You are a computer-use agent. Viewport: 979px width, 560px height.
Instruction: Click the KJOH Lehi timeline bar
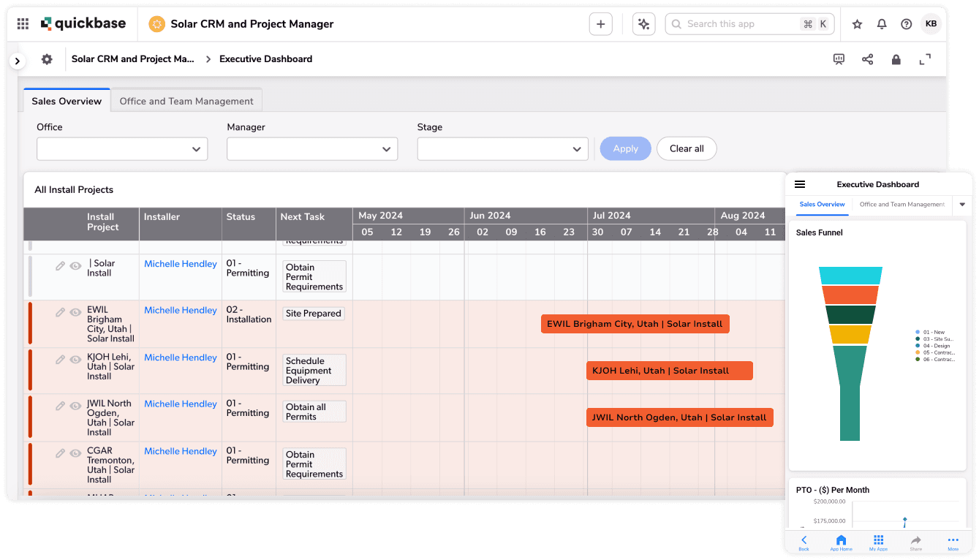tap(669, 371)
